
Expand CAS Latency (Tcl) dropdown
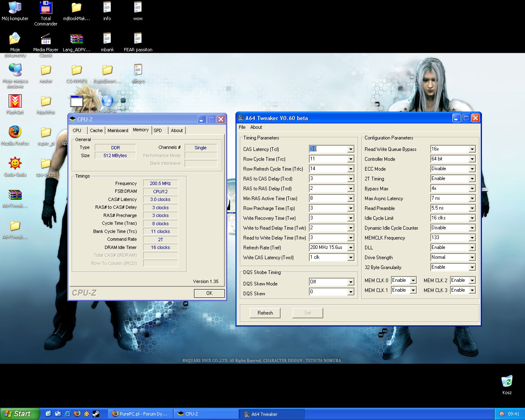point(351,149)
